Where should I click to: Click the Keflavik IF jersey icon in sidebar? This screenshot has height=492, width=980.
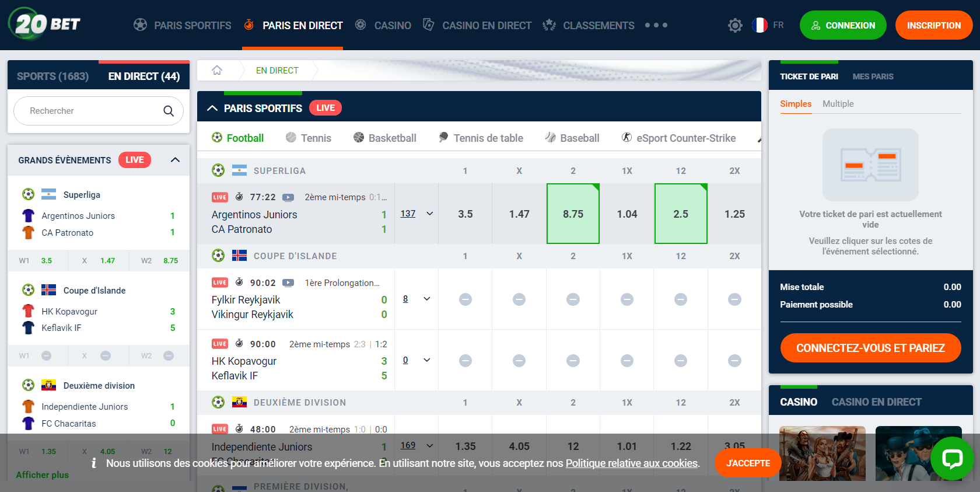pos(28,327)
